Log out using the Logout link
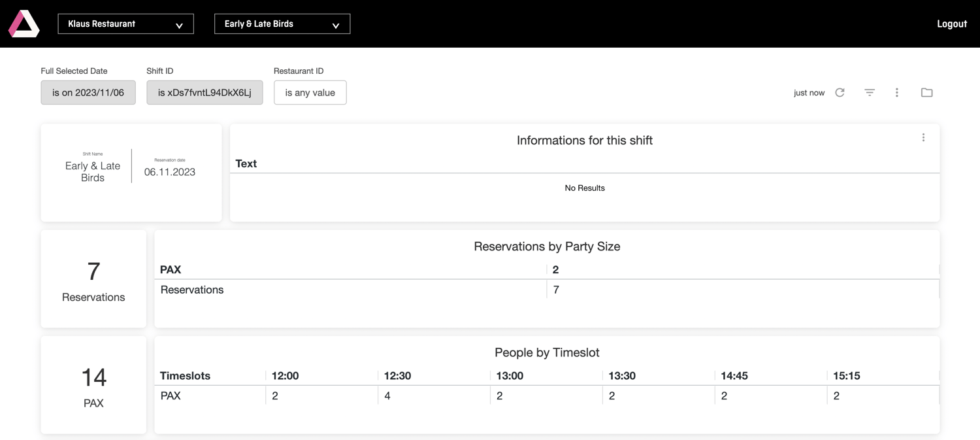980x440 pixels. [951, 24]
